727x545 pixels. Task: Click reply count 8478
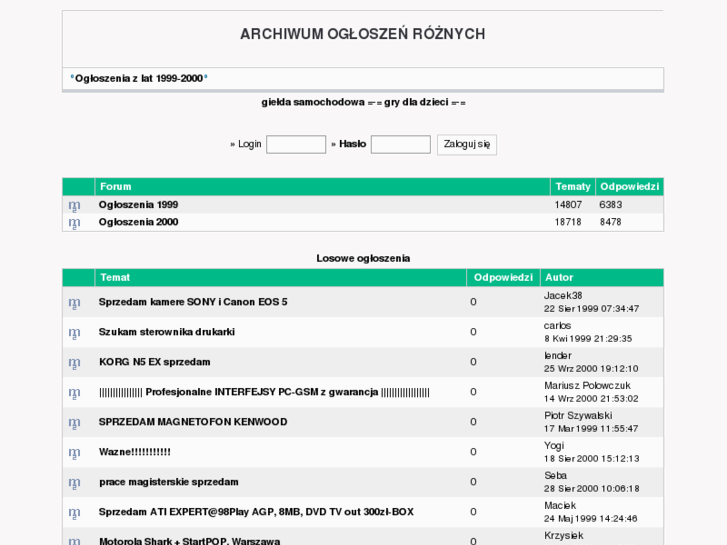[611, 222]
